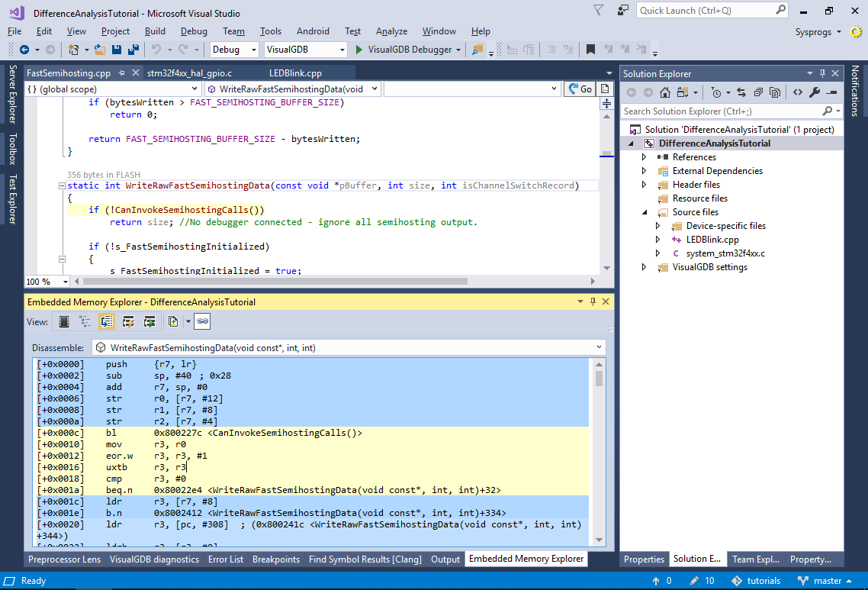Switch to the stm32f4xx_hal_gpio.c tab
The image size is (868, 590).
189,73
